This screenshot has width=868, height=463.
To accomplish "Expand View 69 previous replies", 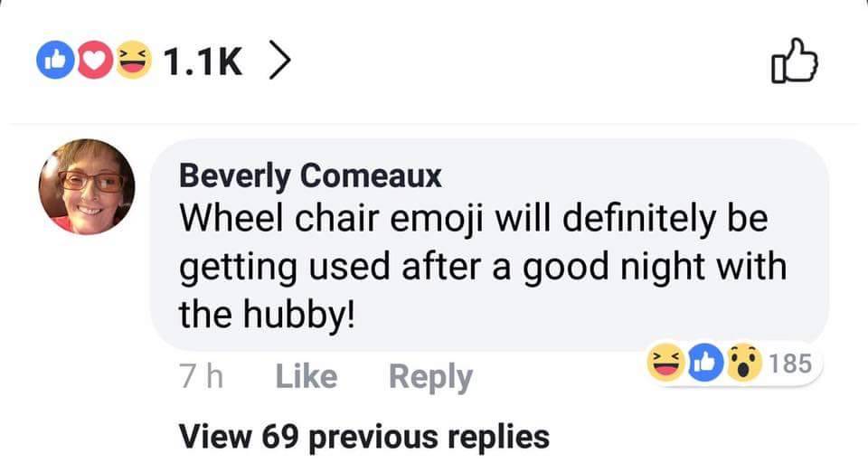I will click(x=364, y=436).
